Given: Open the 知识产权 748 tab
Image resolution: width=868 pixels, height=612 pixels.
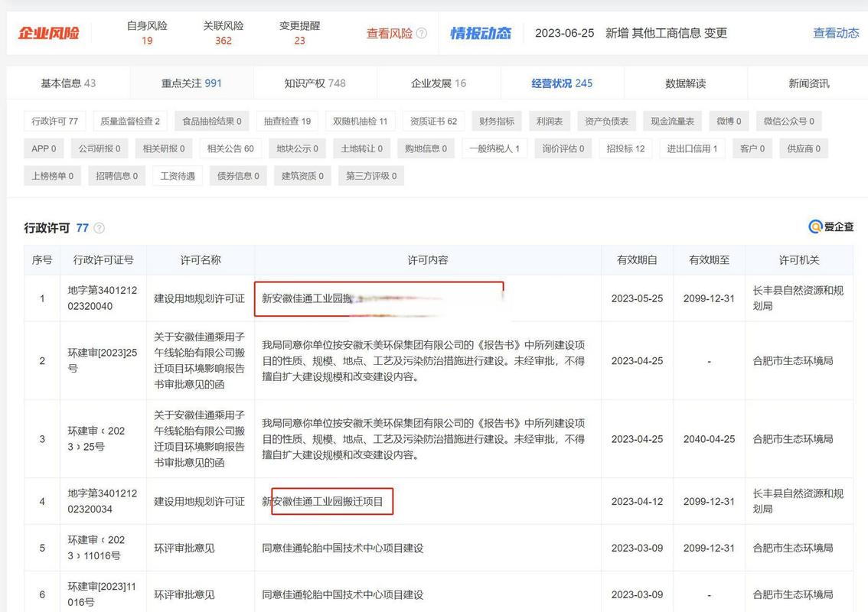Looking at the screenshot, I should [x=314, y=83].
